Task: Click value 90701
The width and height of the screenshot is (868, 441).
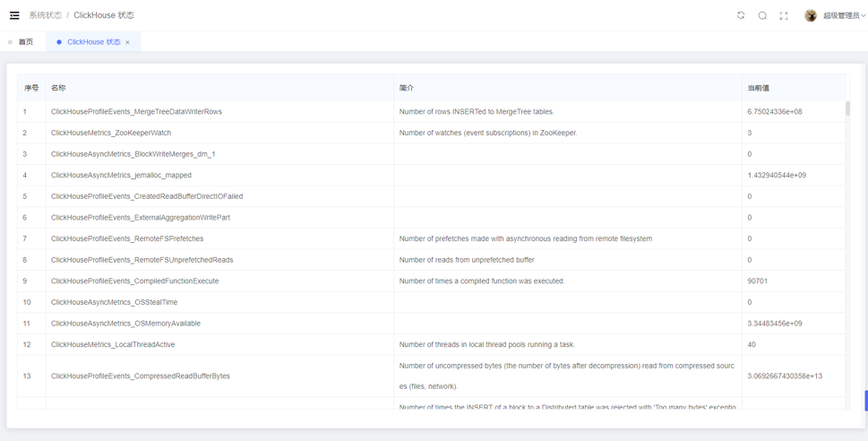Action: 757,281
